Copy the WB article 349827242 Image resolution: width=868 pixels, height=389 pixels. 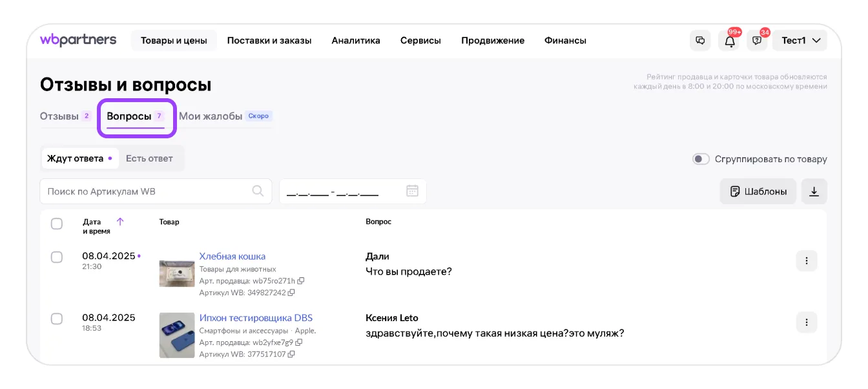[291, 293]
